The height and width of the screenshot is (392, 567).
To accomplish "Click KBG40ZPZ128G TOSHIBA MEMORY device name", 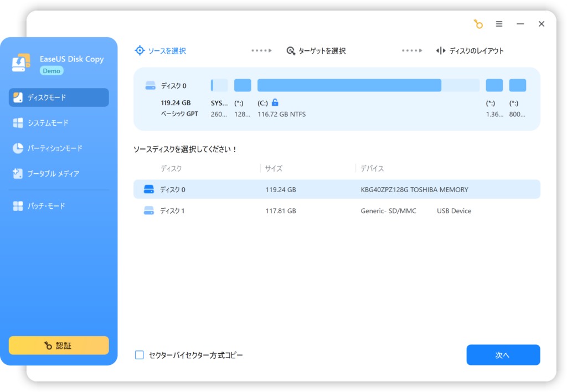I will click(x=414, y=190).
